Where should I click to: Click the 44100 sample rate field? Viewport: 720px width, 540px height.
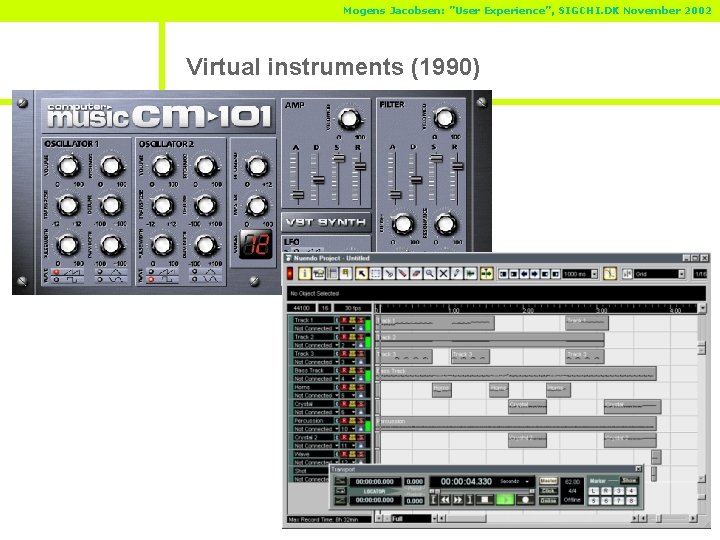coord(301,308)
